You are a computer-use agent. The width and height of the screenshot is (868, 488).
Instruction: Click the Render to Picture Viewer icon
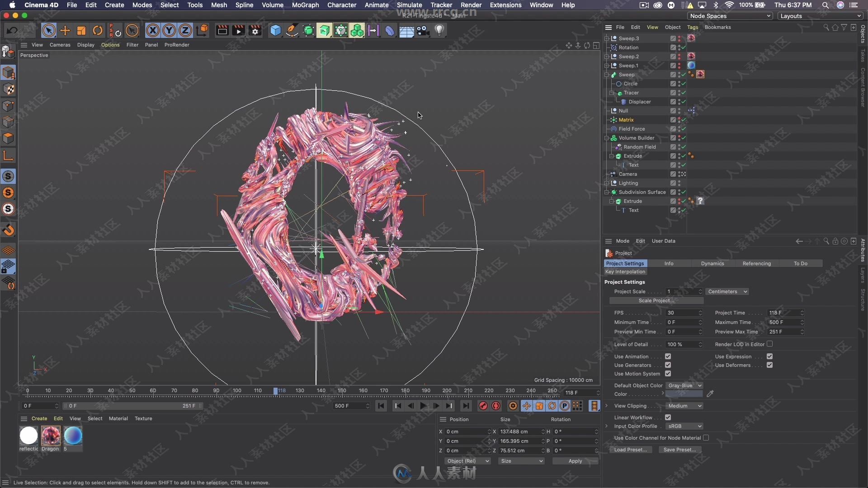click(x=238, y=30)
